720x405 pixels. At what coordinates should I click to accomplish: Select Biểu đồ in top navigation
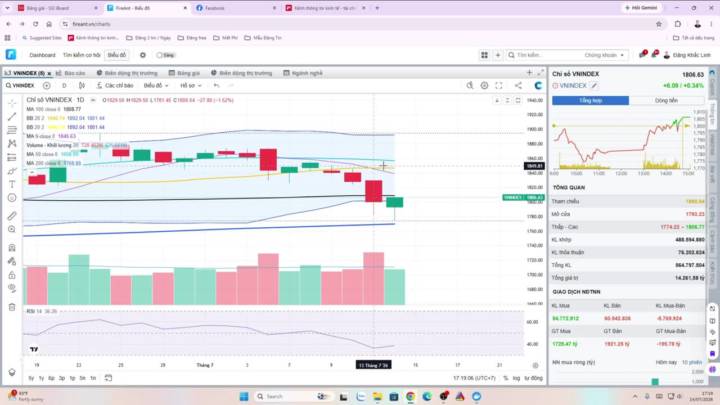(117, 55)
